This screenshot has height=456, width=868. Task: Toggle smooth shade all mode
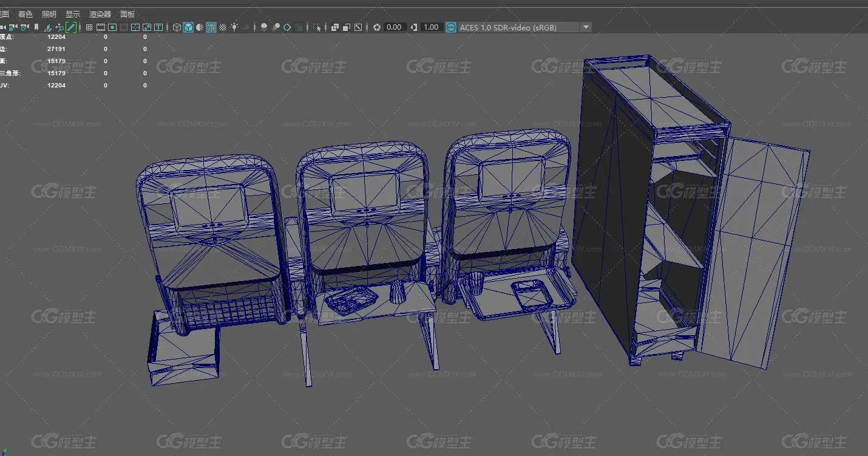coord(188,27)
